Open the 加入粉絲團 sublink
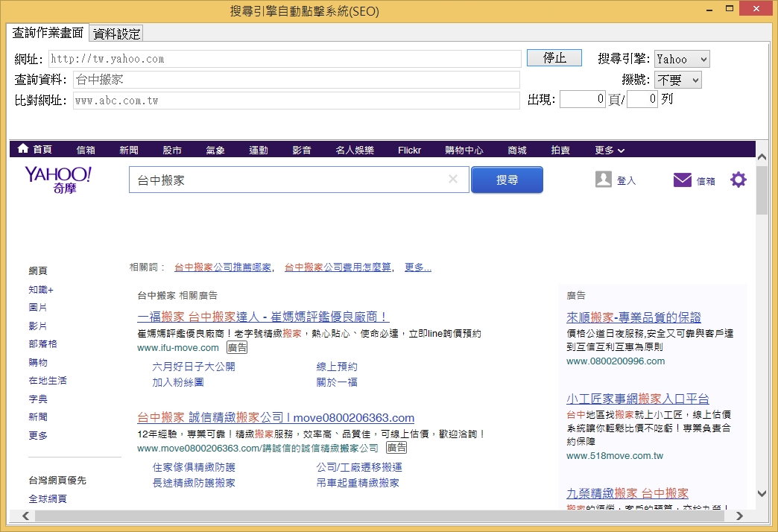The height and width of the screenshot is (532, 778). (178, 383)
